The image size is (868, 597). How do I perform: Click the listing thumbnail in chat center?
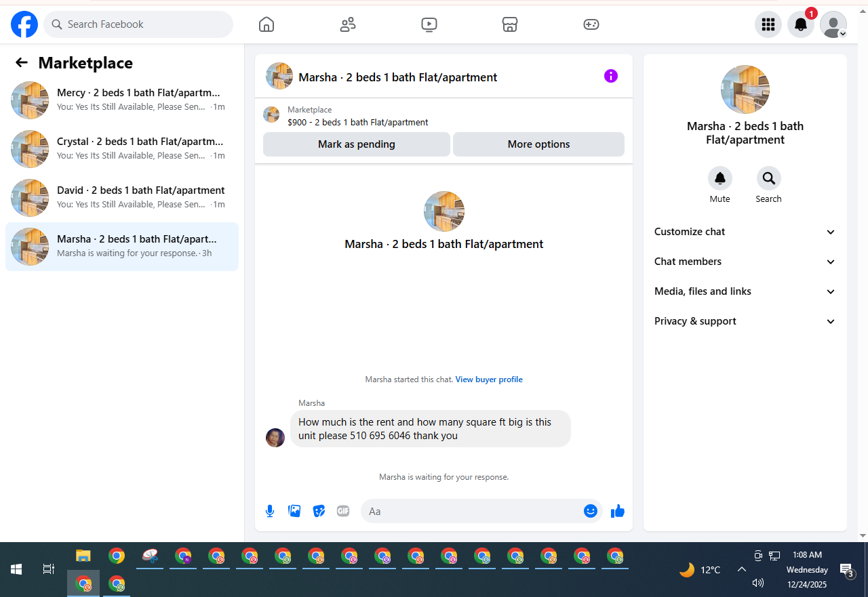[444, 211]
